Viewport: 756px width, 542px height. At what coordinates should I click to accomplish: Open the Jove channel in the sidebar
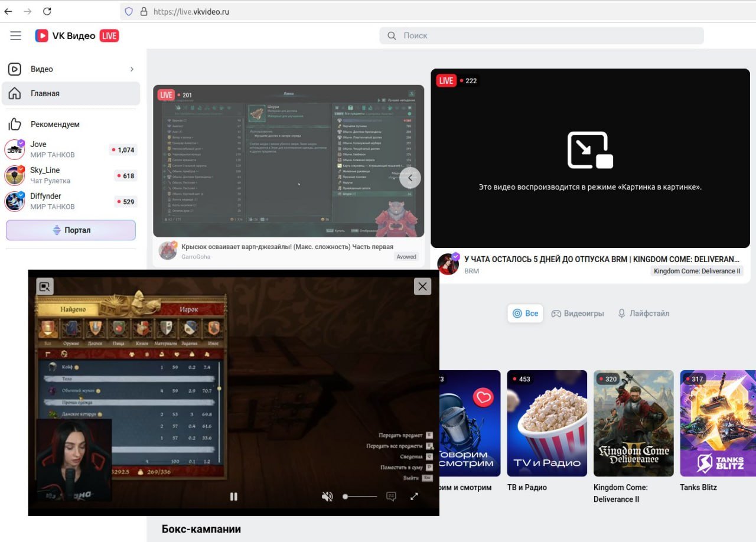coord(71,149)
